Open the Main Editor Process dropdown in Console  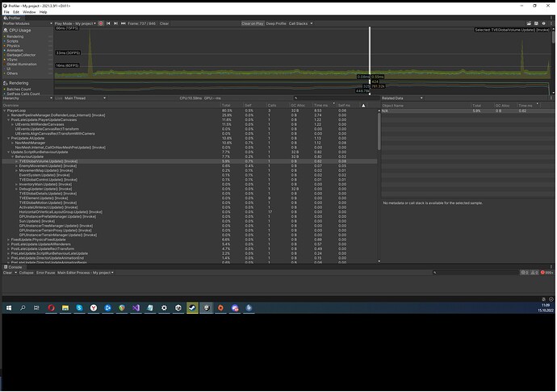coord(86,273)
